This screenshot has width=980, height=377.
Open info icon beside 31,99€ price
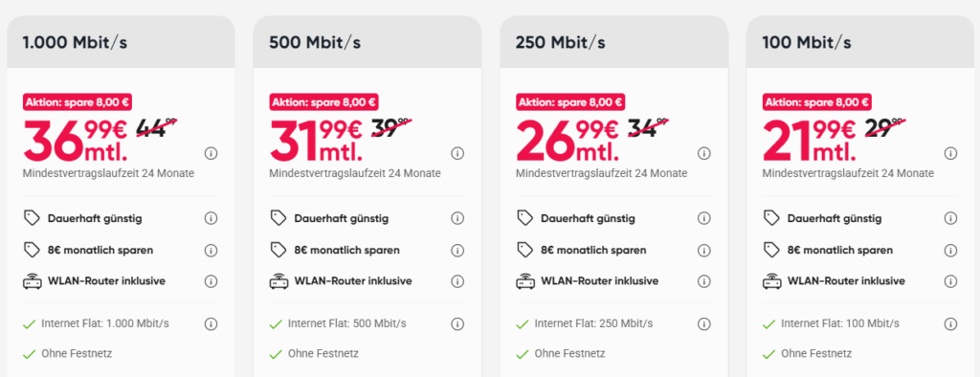tap(457, 153)
